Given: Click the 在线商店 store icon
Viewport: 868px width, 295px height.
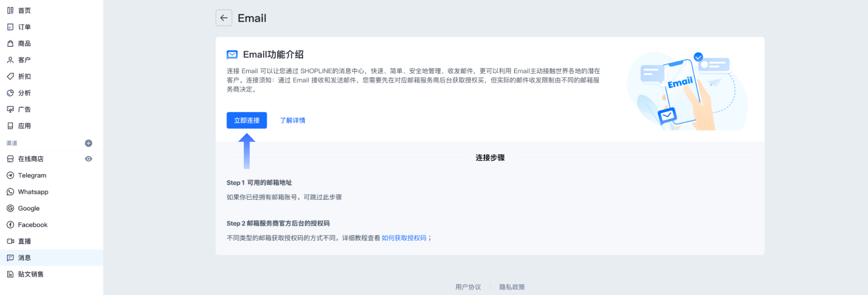Looking at the screenshot, I should tap(10, 159).
